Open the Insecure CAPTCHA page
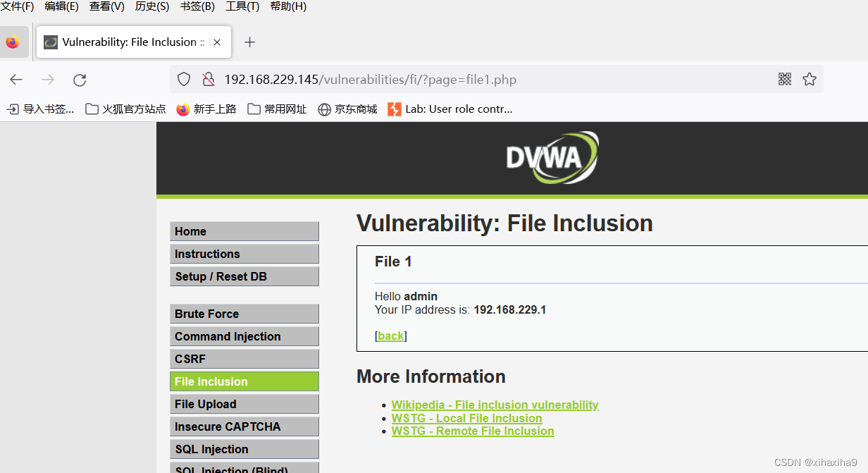Image resolution: width=868 pixels, height=473 pixels. pyautogui.click(x=244, y=426)
